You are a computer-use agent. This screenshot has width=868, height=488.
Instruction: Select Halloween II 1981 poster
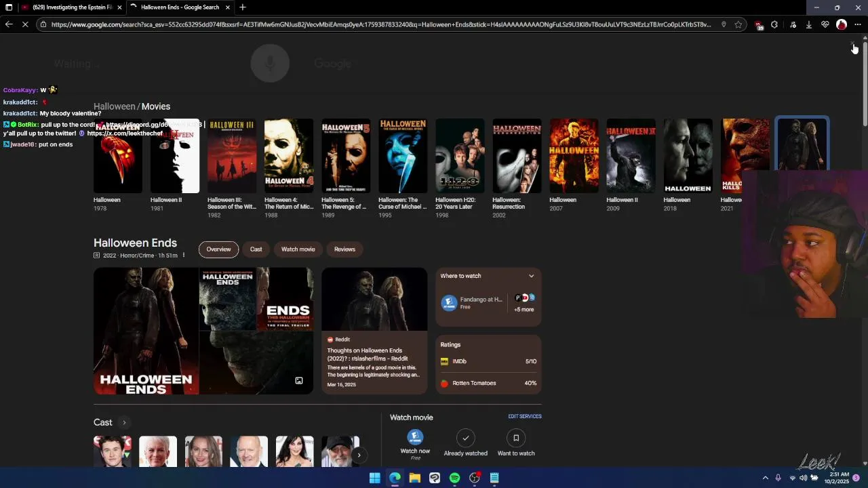[x=175, y=156]
